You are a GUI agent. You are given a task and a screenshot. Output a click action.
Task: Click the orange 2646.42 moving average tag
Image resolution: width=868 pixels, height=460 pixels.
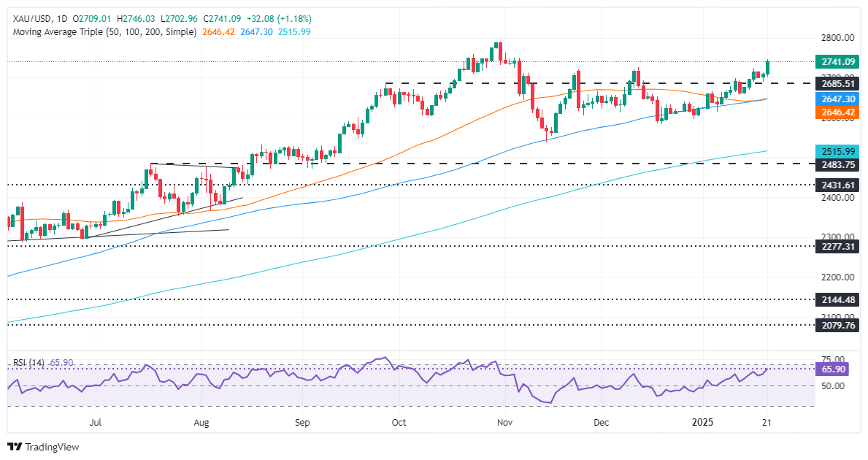837,112
